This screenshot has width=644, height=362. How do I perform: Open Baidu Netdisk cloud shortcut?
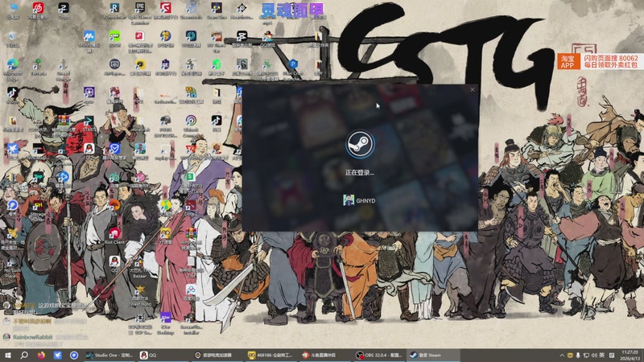tap(191, 292)
